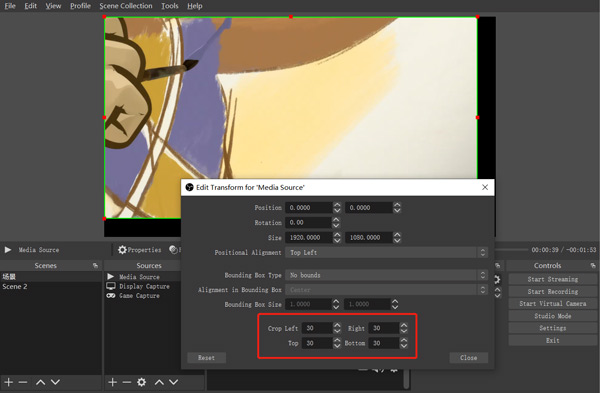600x393 pixels.
Task: Open source properties gear in Sources toolbar
Action: [x=142, y=382]
